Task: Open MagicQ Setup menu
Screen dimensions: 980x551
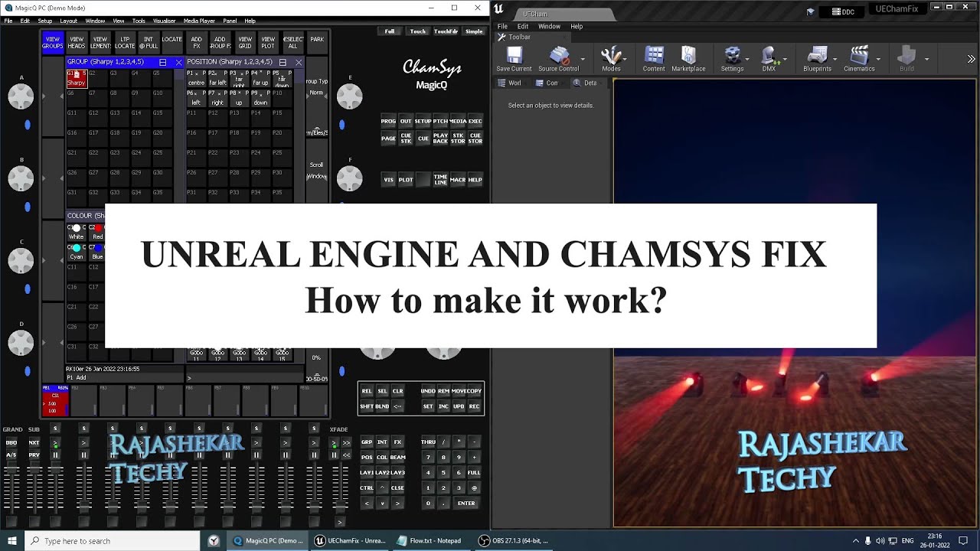Action: tap(44, 21)
